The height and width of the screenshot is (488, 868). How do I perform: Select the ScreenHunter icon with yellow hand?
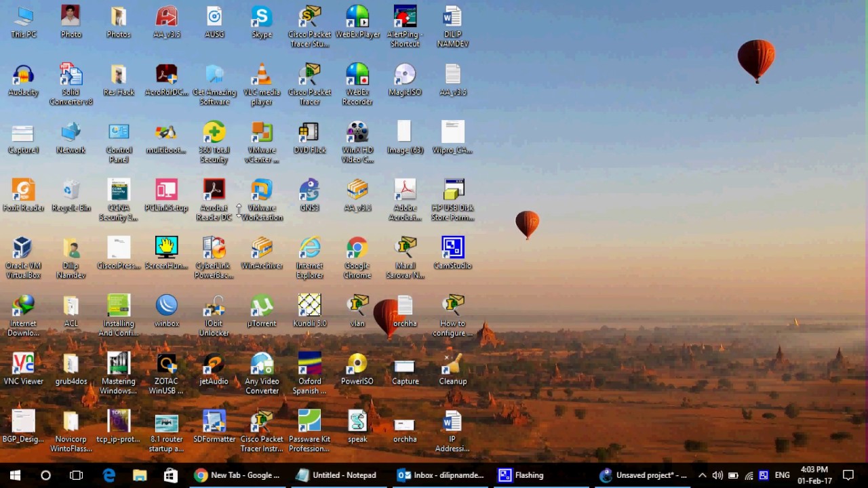coord(166,253)
